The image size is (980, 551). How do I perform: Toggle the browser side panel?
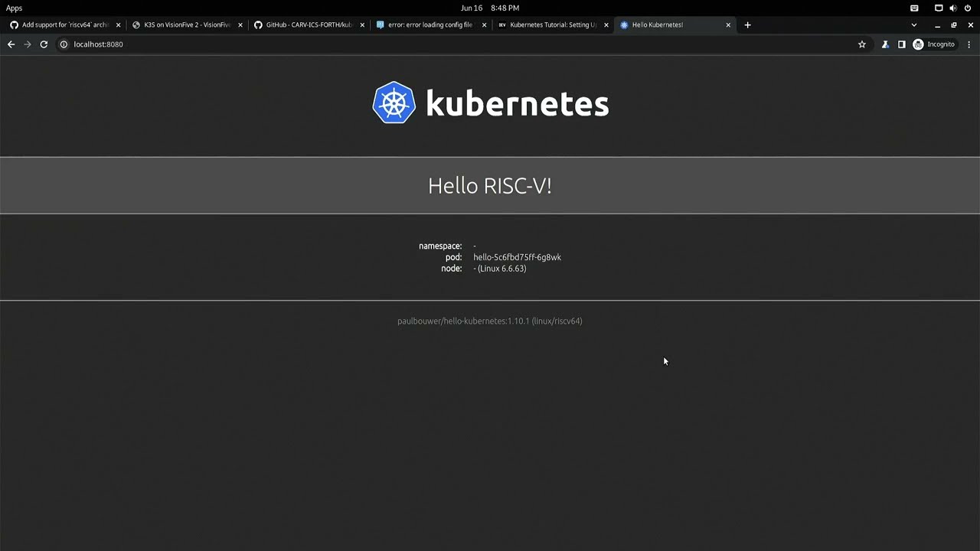[902, 44]
